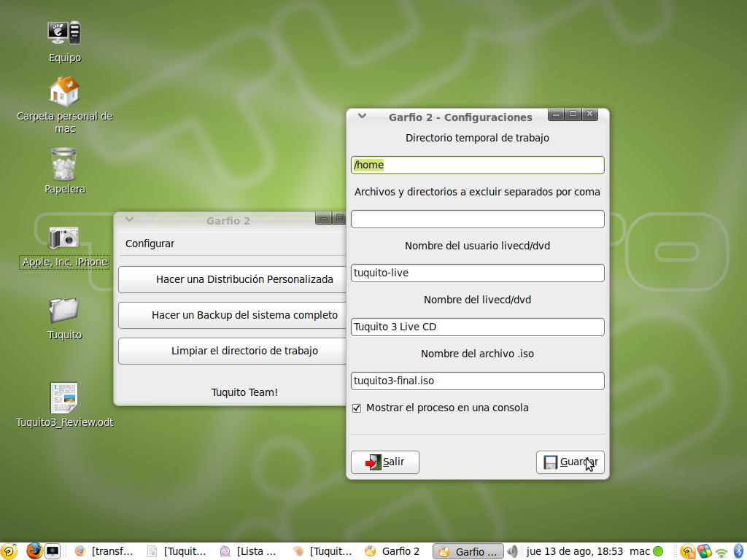
Task: Open the volume speaker control in the panel
Action: 513,551
